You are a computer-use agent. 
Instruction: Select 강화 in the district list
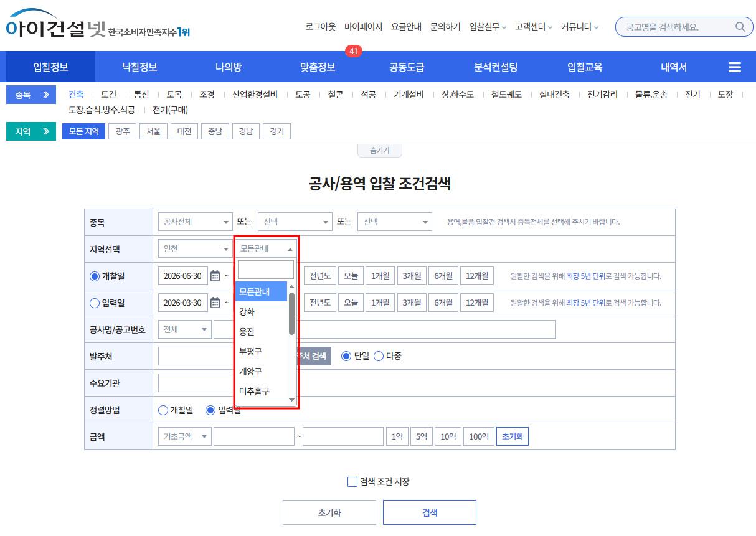tap(261, 311)
